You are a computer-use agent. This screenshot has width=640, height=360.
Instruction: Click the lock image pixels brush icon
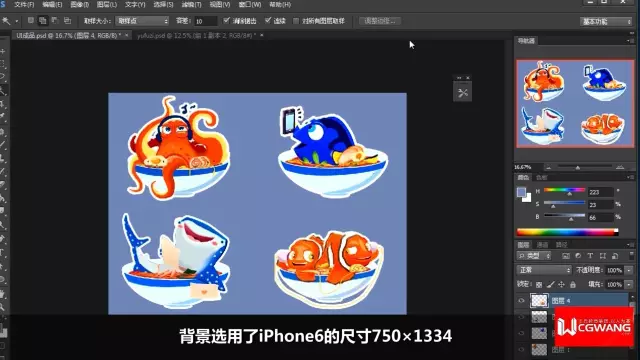(x=551, y=284)
